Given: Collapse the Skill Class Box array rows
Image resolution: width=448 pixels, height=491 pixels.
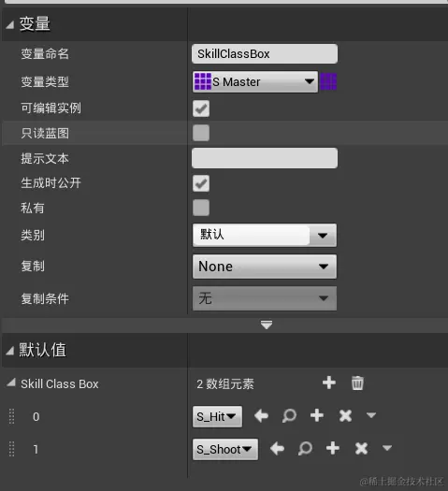Looking at the screenshot, I should [x=11, y=383].
